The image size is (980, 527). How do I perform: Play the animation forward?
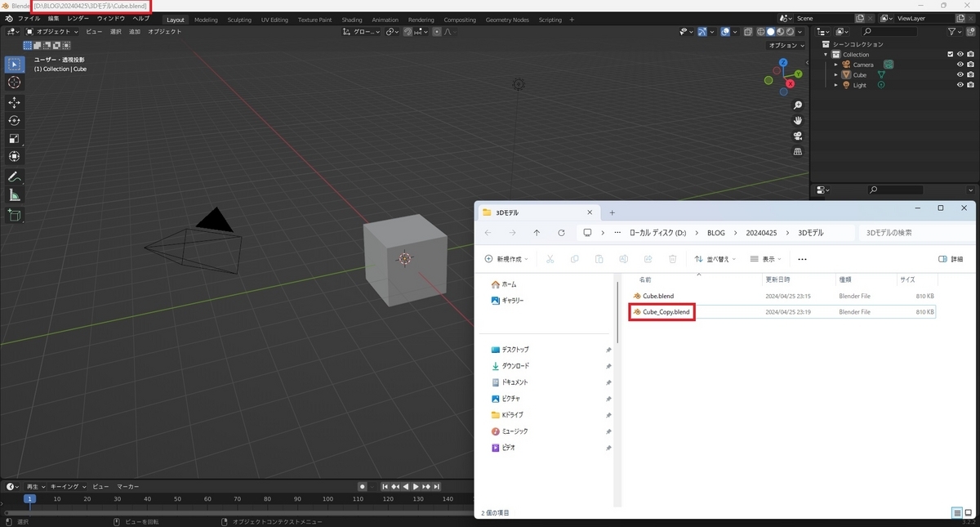point(416,487)
